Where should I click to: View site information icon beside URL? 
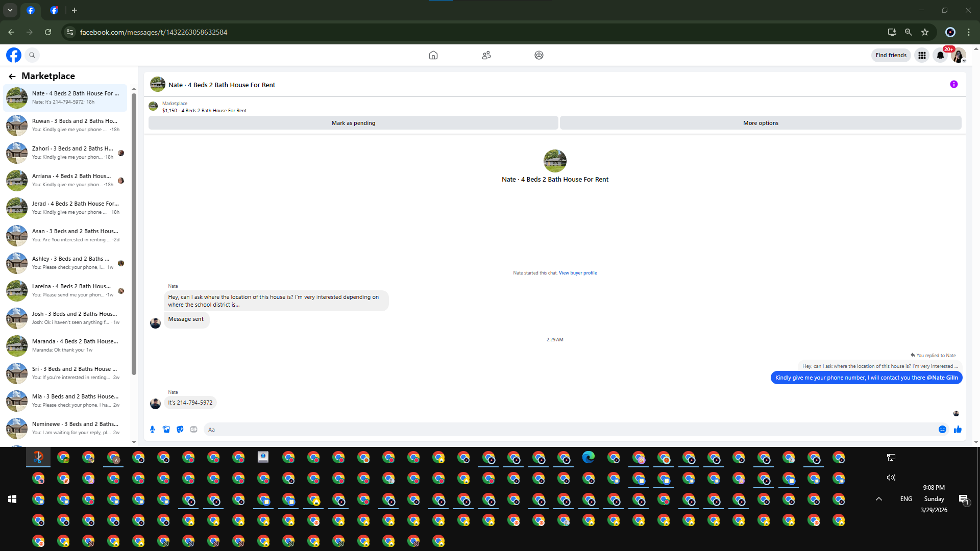click(x=70, y=32)
